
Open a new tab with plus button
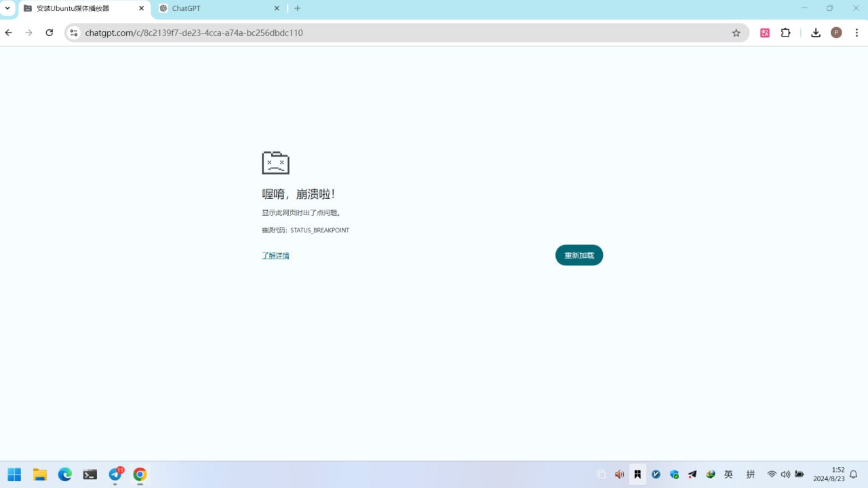point(297,8)
